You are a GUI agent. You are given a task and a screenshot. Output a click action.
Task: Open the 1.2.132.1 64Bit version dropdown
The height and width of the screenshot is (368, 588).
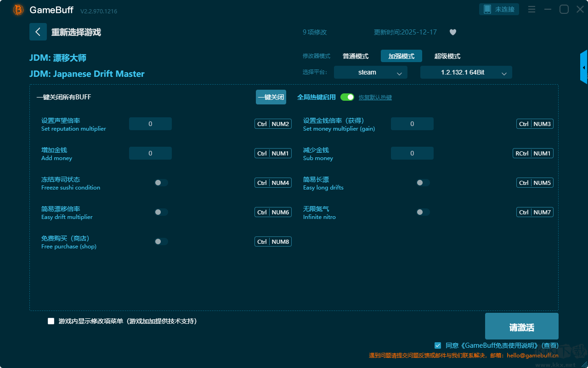pyautogui.click(x=466, y=73)
